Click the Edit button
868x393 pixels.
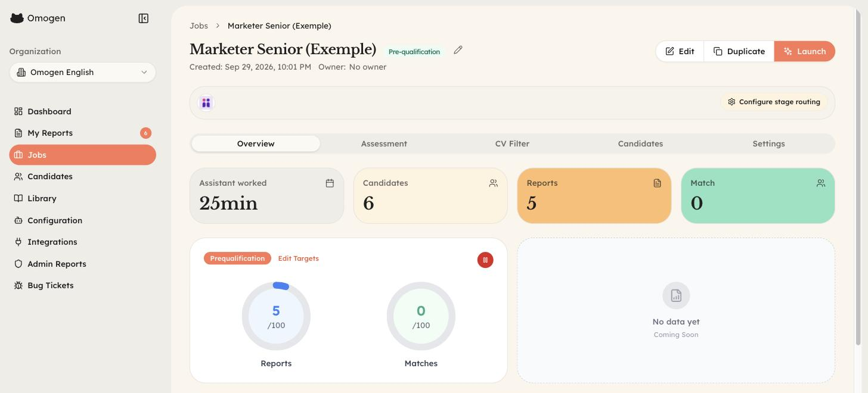[x=680, y=51]
